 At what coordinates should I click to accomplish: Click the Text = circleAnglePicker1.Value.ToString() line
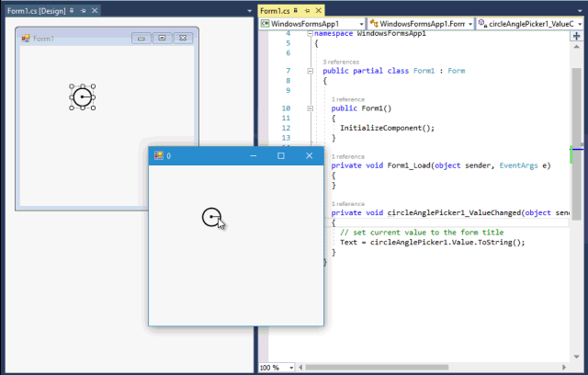[x=433, y=243]
